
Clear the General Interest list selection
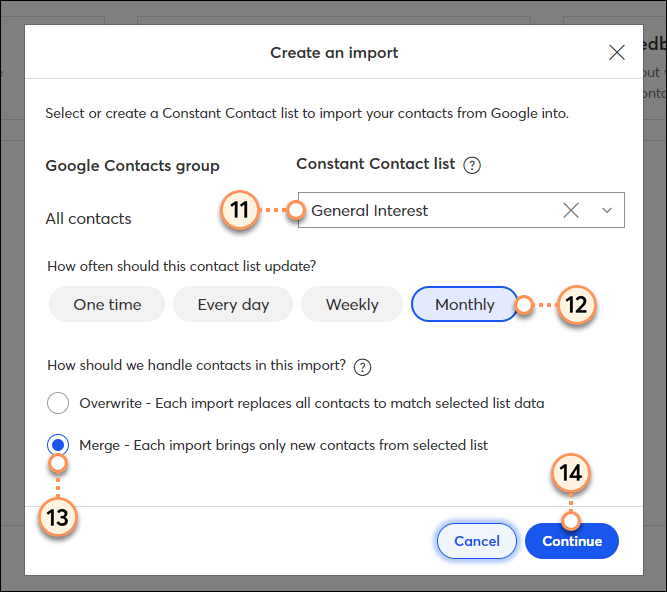[571, 210]
